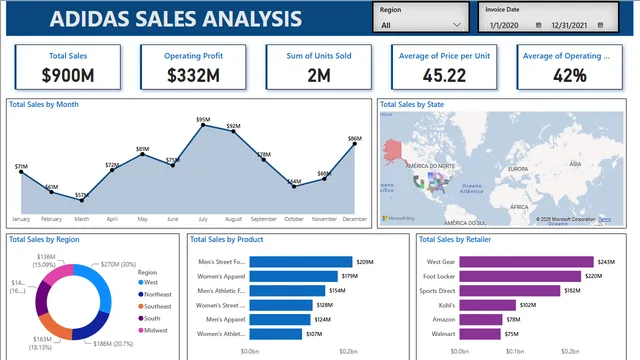Select Midwest in the Region legend
The height and width of the screenshot is (360, 640).
click(153, 330)
